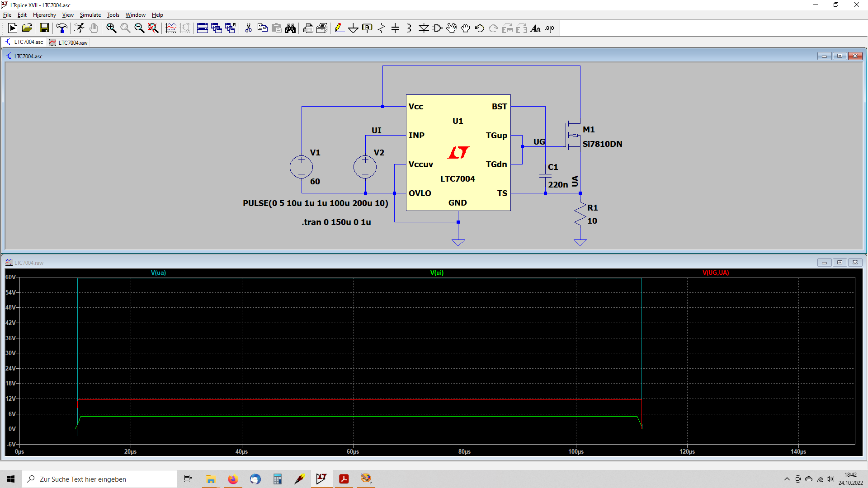Open the View menu
Screen dimensions: 868x488
[x=68, y=15]
